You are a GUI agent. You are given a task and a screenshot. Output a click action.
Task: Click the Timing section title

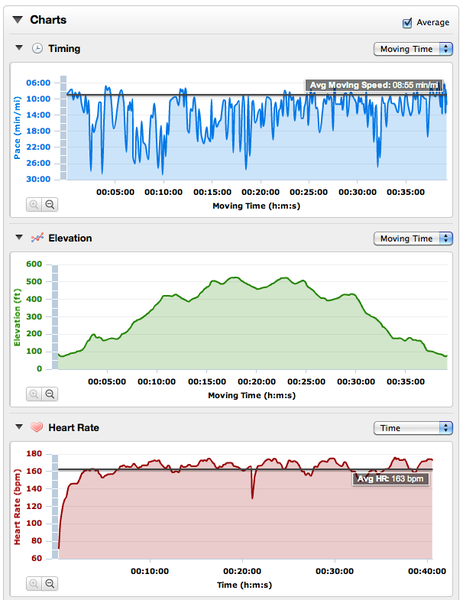point(64,49)
